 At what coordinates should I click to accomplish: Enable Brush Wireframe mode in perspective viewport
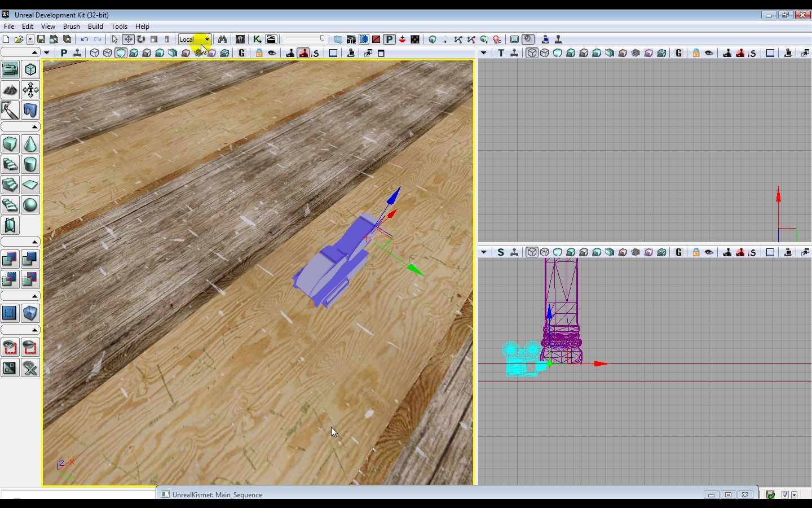[95, 53]
